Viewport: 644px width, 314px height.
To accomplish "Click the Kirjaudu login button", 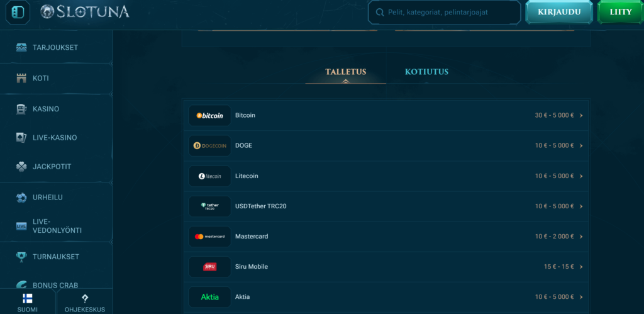I will coord(558,12).
